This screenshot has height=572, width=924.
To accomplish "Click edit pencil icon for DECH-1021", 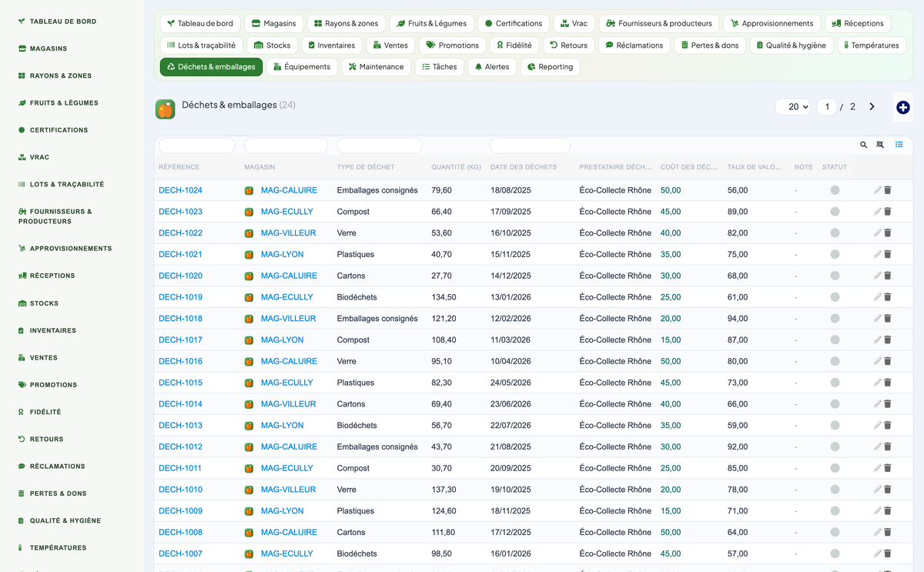I will click(x=877, y=254).
